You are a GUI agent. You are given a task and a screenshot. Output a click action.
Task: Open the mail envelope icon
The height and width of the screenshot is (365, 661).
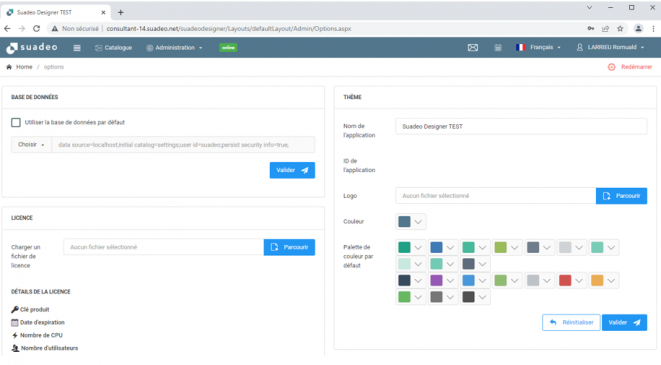[473, 48]
